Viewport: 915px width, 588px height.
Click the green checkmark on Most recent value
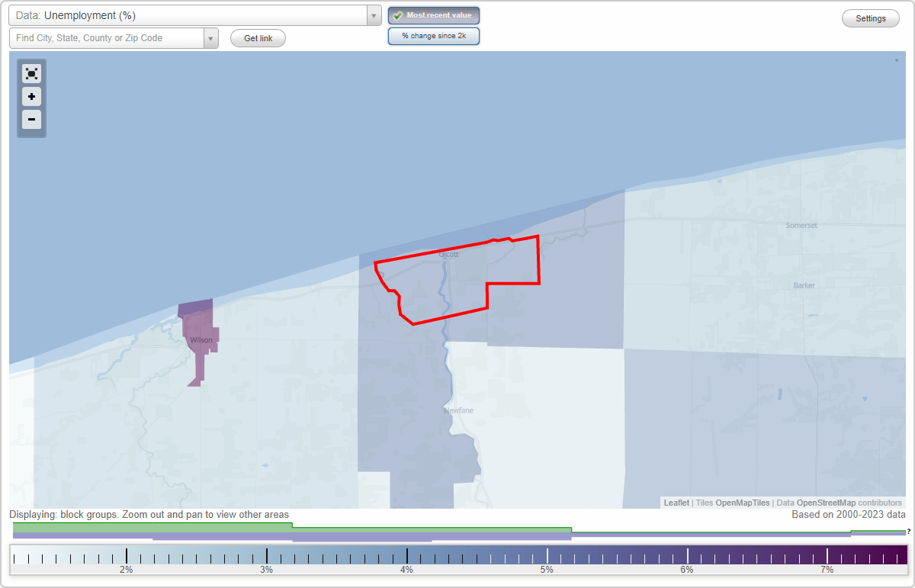coord(397,14)
